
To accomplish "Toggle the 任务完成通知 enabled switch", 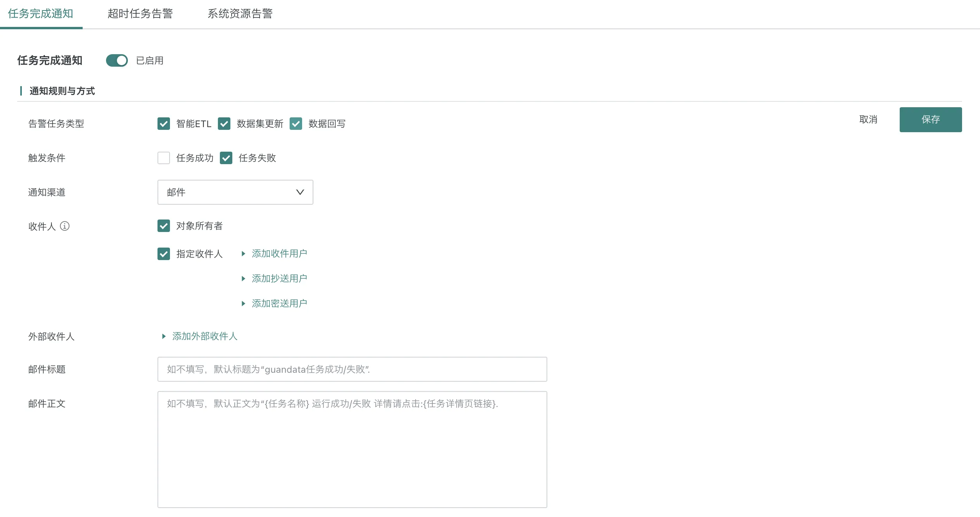I will coord(117,60).
